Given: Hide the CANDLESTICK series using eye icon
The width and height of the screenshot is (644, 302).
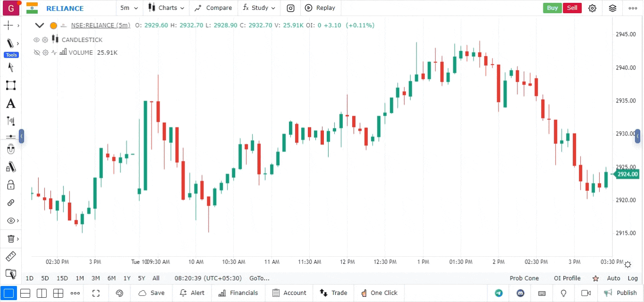Looking at the screenshot, I should [37, 40].
